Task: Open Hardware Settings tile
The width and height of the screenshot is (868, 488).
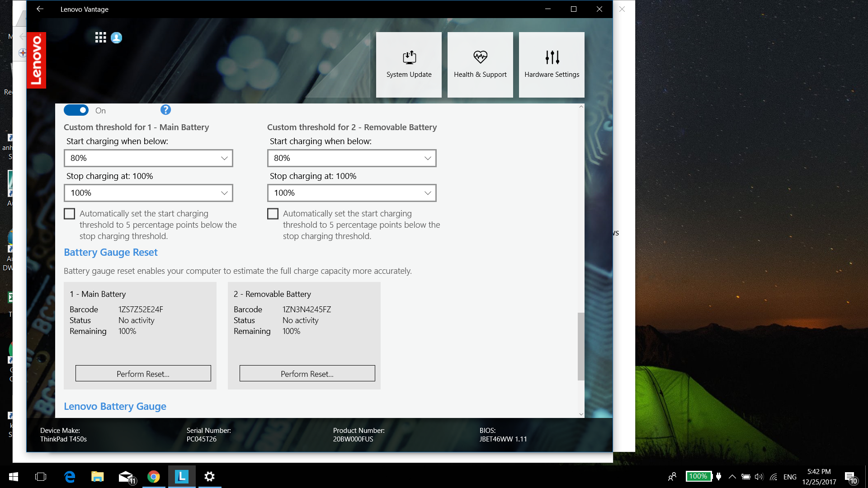Action: click(x=552, y=65)
